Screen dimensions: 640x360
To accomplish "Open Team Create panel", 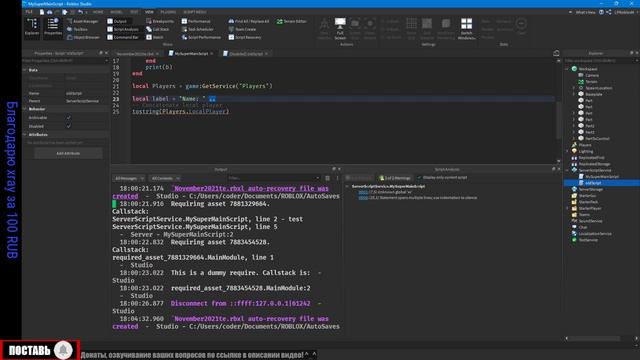I will 242,29.
